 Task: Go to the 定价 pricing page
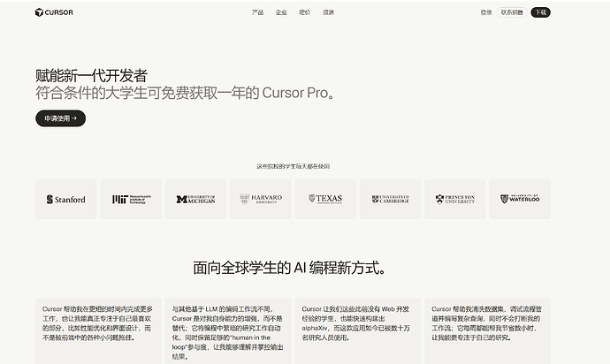coord(305,12)
